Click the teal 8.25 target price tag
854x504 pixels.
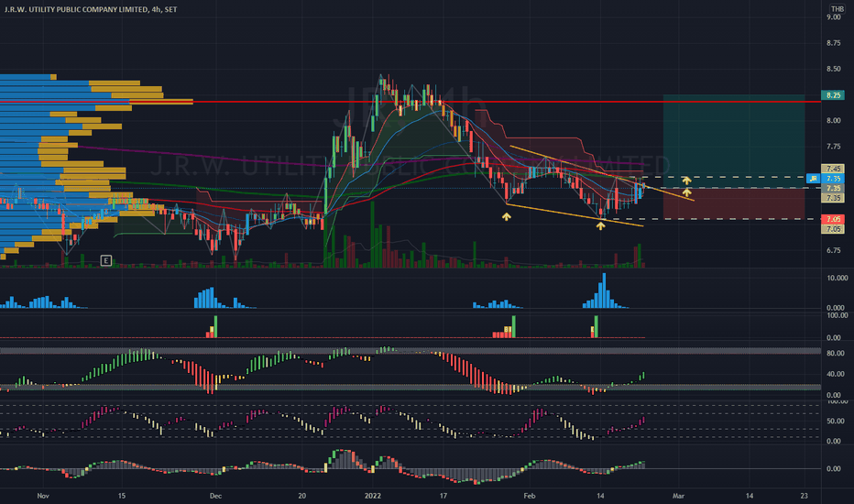coord(833,94)
